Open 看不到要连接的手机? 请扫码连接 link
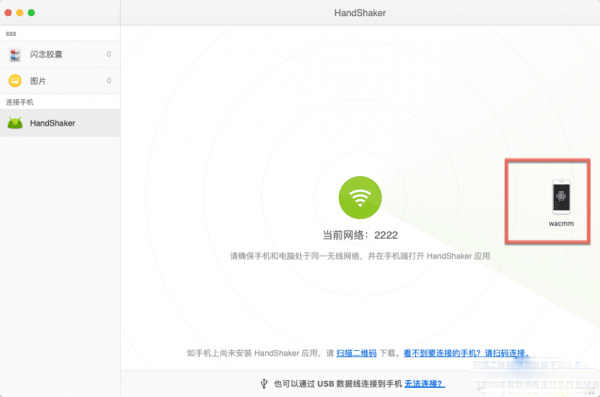600x397 pixels. click(466, 353)
